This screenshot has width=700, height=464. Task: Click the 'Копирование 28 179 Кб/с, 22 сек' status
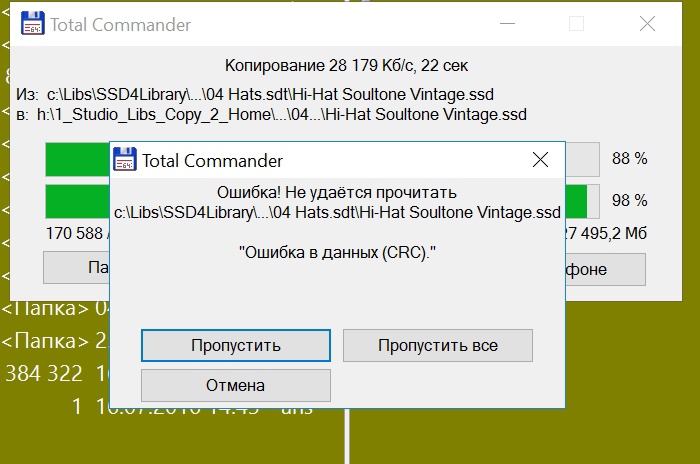click(x=346, y=66)
